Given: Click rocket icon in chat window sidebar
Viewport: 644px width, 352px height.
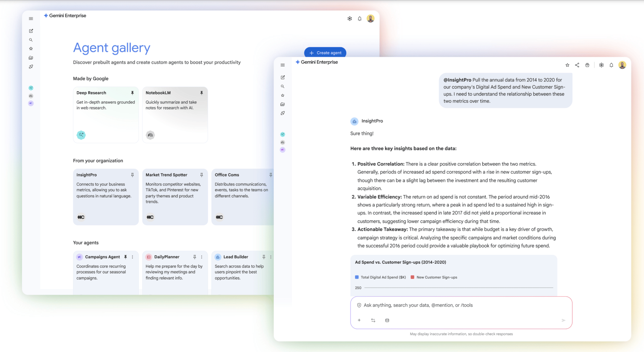Looking at the screenshot, I should [283, 113].
